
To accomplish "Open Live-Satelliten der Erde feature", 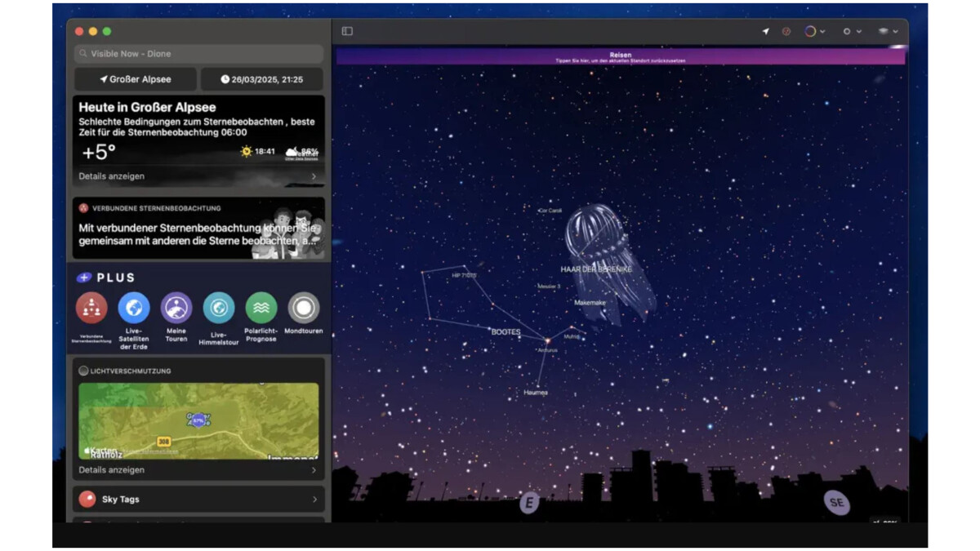I will point(134,308).
